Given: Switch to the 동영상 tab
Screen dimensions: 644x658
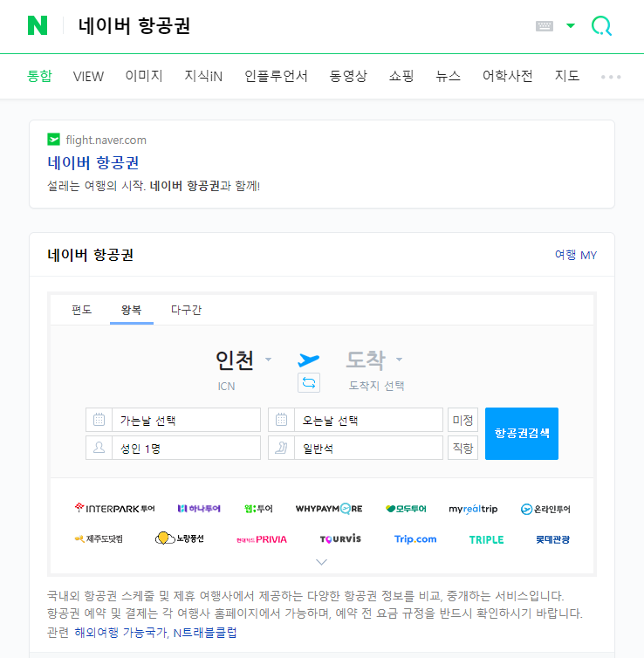Looking at the screenshot, I should pos(348,76).
